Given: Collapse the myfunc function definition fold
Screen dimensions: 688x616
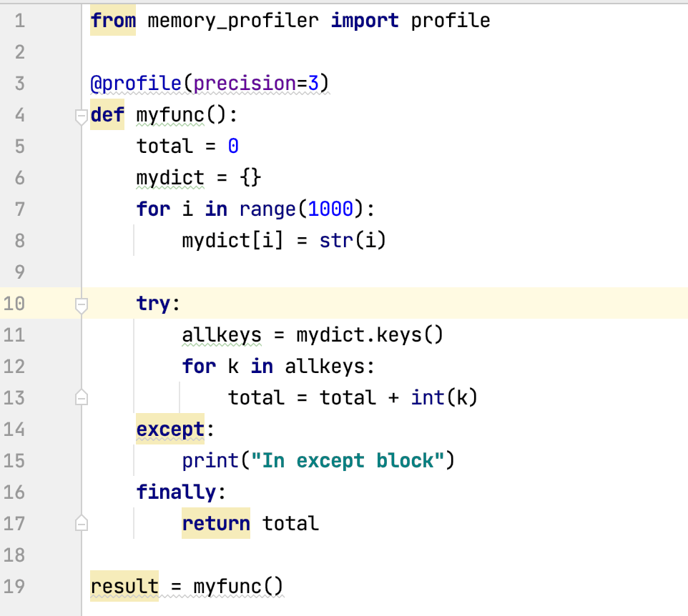Looking at the screenshot, I should point(81,115).
